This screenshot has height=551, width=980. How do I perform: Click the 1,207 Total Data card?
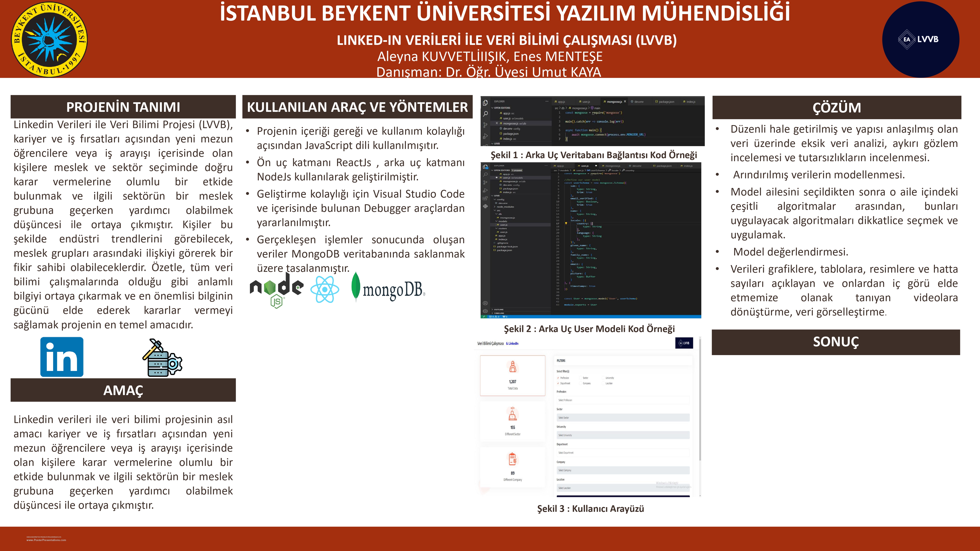click(x=513, y=376)
